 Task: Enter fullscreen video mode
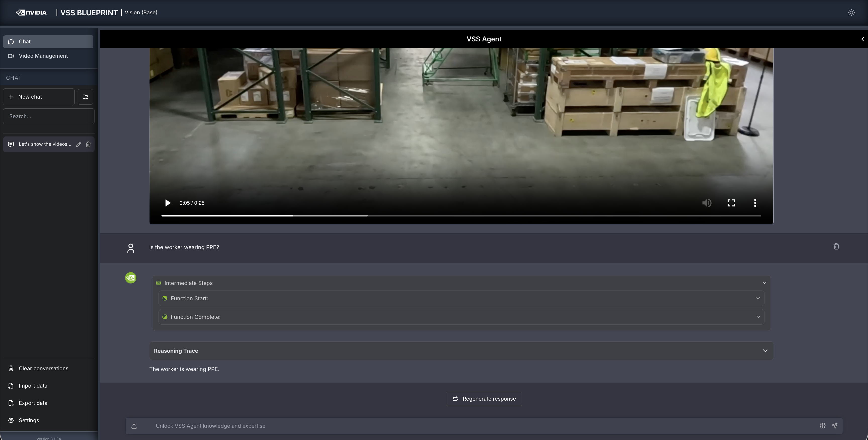pyautogui.click(x=731, y=203)
